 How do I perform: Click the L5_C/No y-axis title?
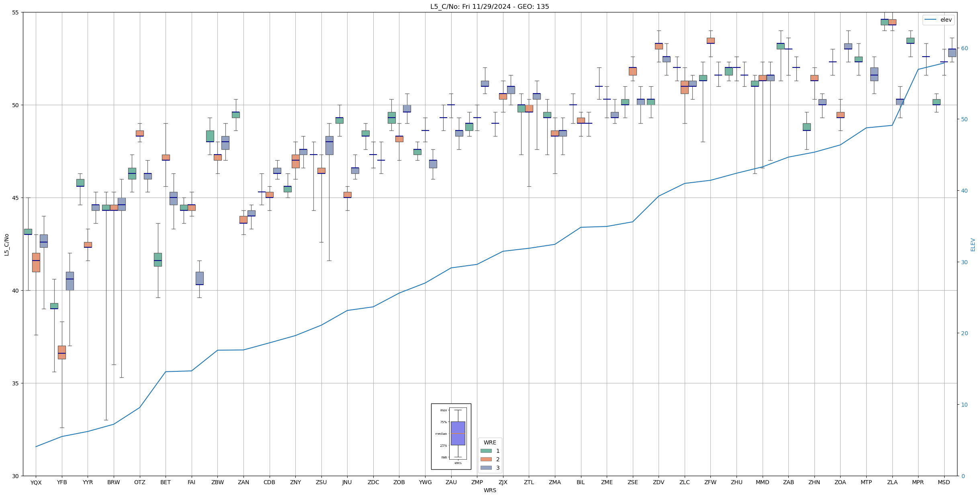pyautogui.click(x=6, y=244)
